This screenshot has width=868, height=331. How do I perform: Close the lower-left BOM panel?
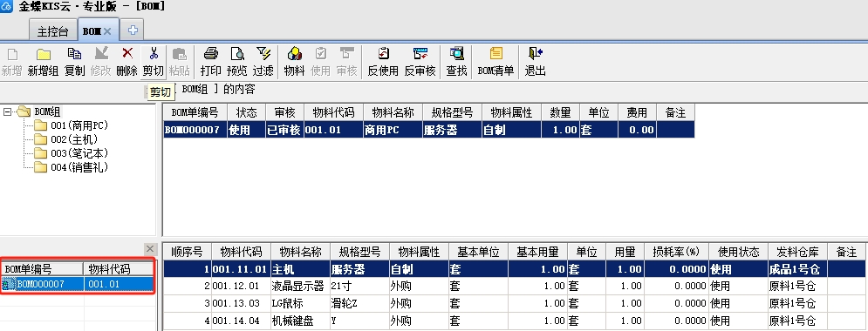coord(149,248)
